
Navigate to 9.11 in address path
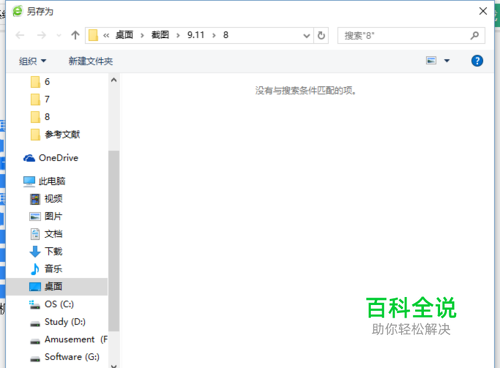[x=196, y=35]
